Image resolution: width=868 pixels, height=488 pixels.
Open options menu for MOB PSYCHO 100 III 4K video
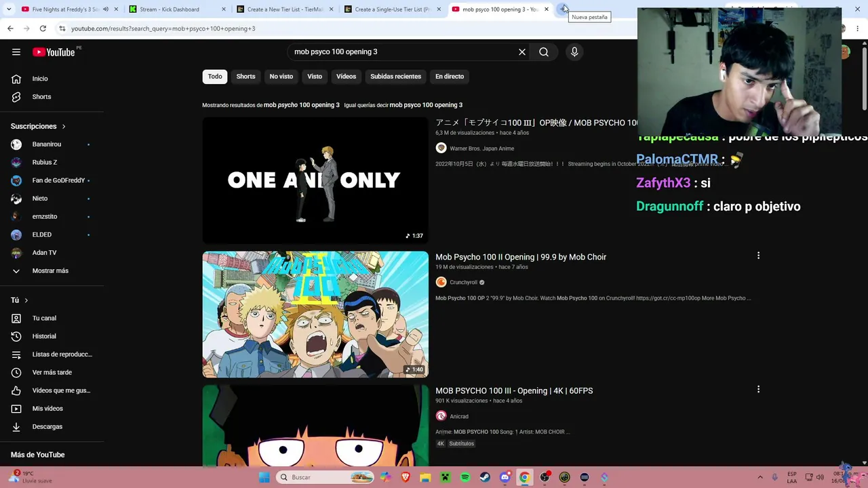(x=758, y=389)
